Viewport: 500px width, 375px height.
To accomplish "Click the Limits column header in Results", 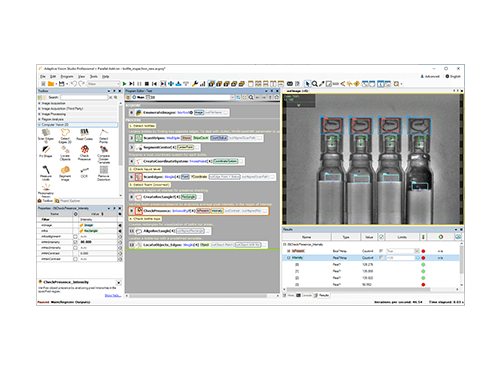I will pos(402,237).
